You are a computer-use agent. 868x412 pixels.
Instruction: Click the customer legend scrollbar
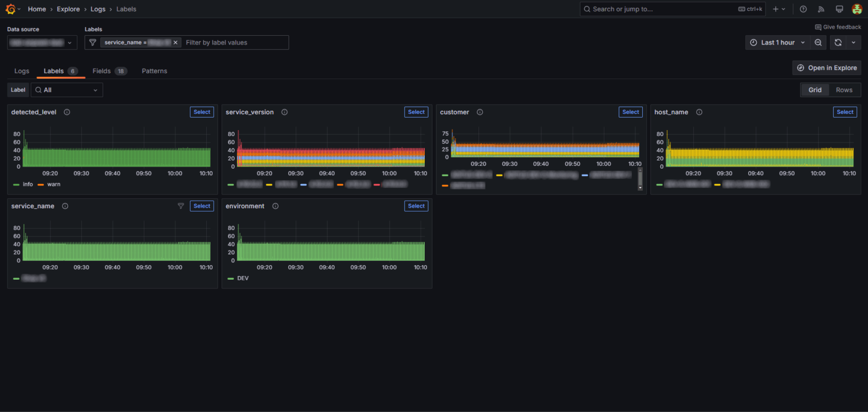(x=640, y=179)
